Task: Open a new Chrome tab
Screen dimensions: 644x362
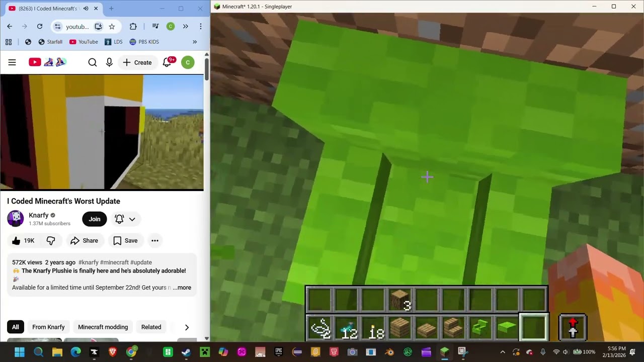Action: coord(111,9)
